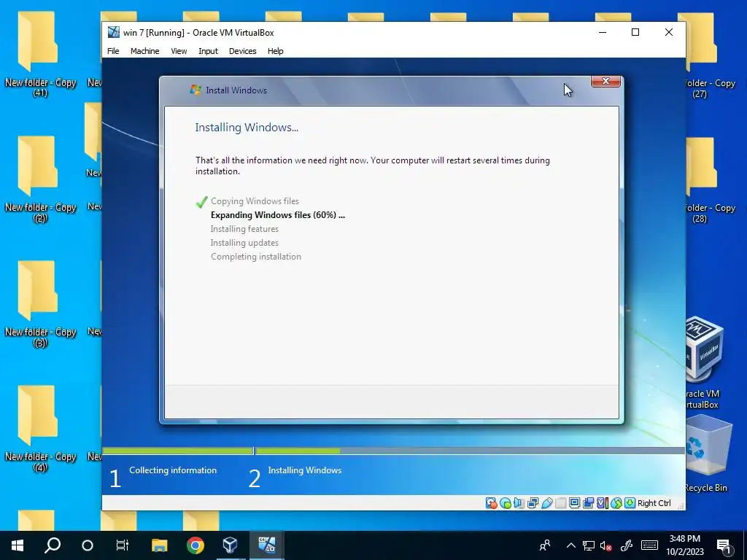Click the Installing updates step text
The width and height of the screenshot is (747, 560).
tap(244, 242)
